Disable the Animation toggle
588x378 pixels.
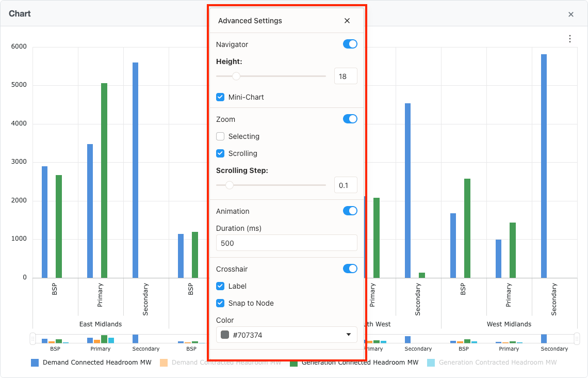(x=350, y=211)
